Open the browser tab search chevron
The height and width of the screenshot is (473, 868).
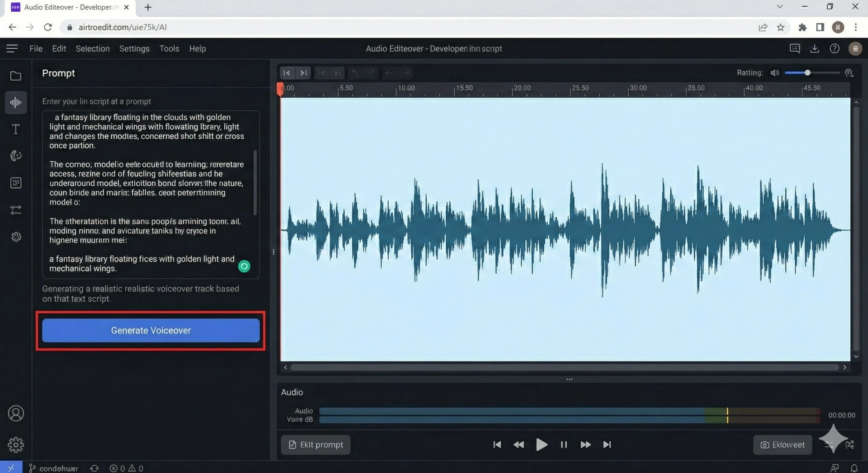click(x=779, y=7)
